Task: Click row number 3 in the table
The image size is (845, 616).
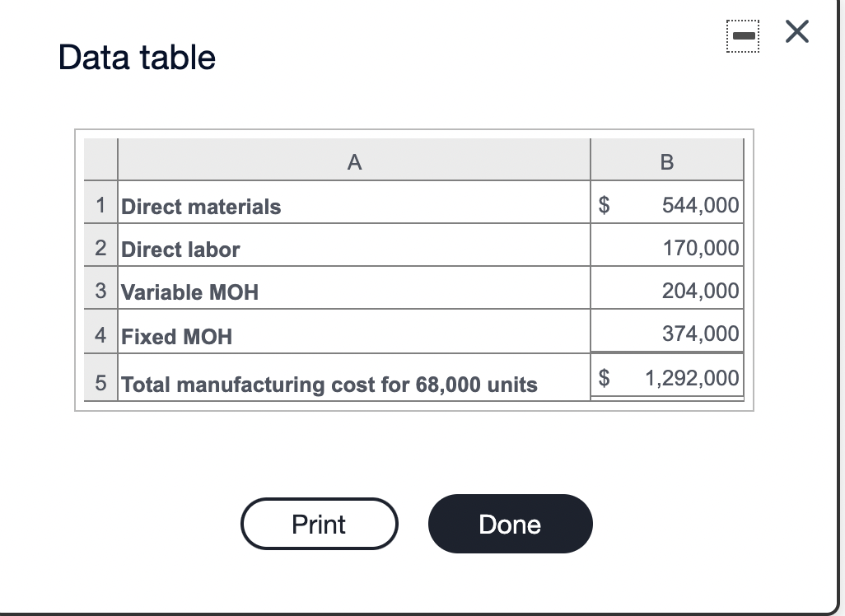Action: [x=100, y=292]
